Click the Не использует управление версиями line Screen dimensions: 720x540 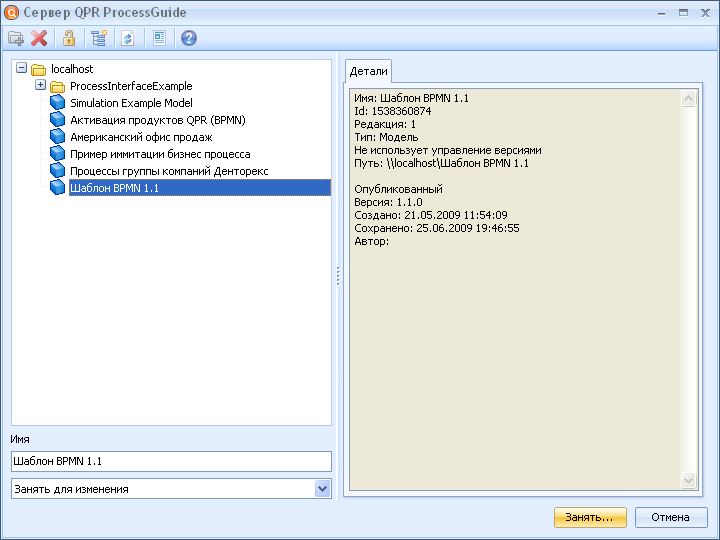[448, 150]
